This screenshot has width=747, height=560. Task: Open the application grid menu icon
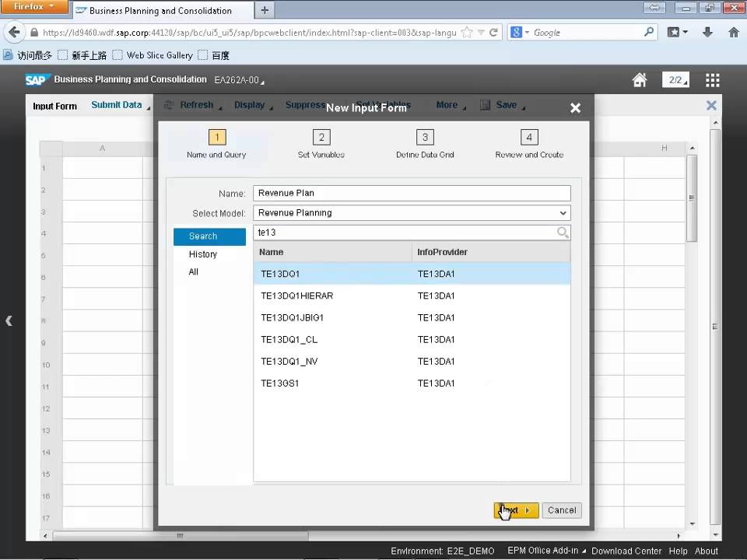click(x=712, y=80)
